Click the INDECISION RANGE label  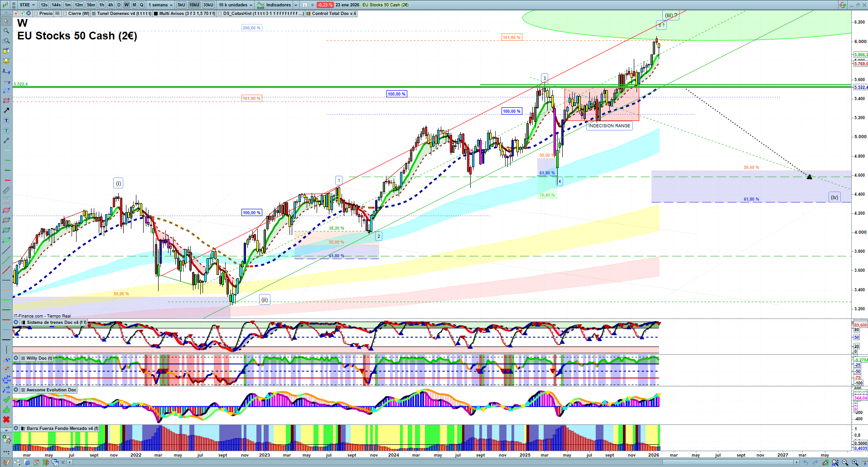pos(609,126)
